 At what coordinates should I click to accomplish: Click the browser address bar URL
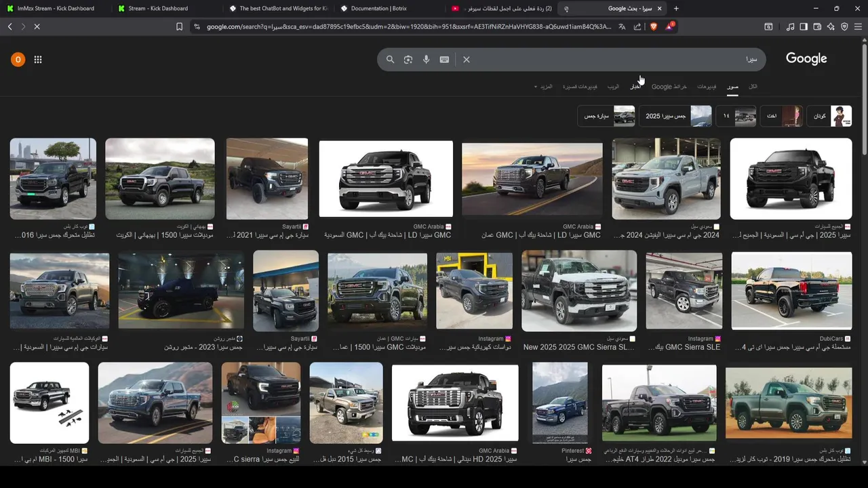pos(409,26)
